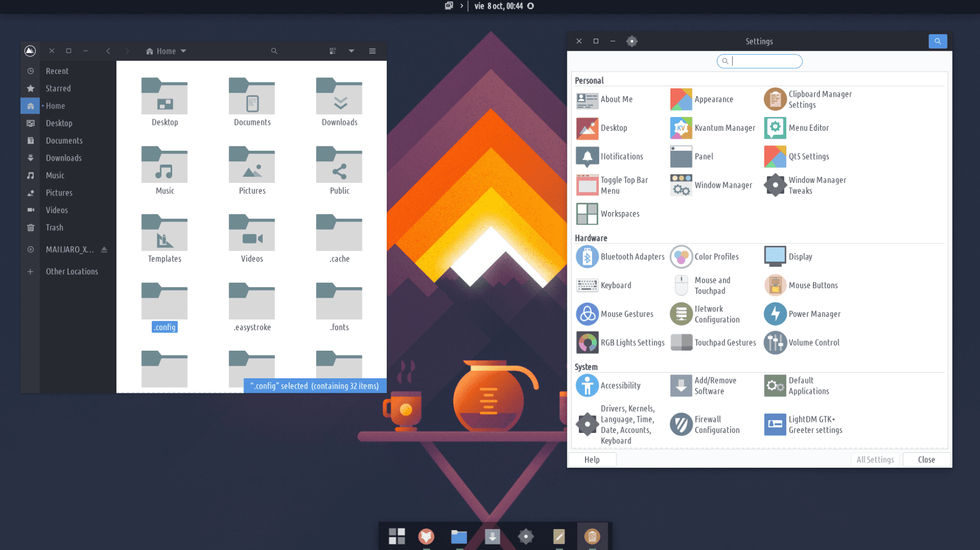The image size is (980, 550).
Task: Open the file manager hamburger menu
Action: [372, 51]
